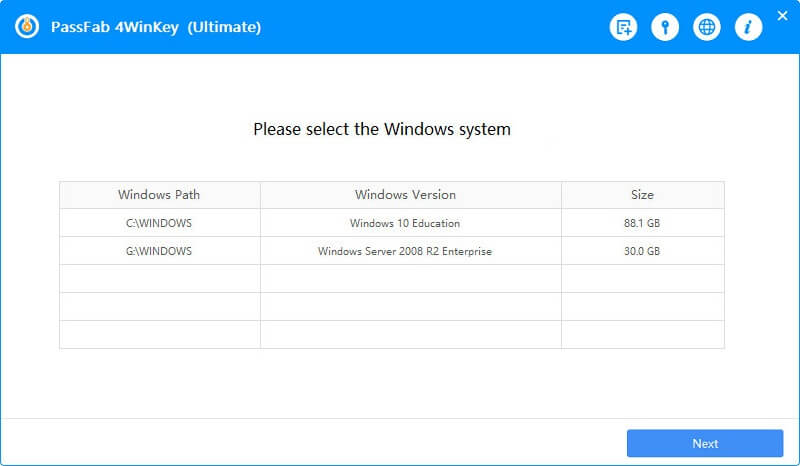Select the G:\WINDOWS path cell
The image size is (800, 466).
[x=160, y=251]
